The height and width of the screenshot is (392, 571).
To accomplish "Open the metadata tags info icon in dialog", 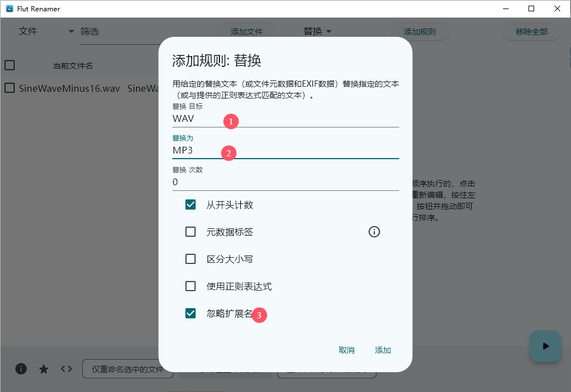I will coord(374,232).
